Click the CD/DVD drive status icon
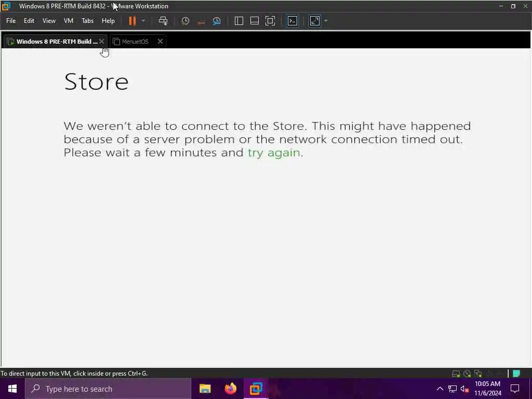Image resolution: width=532 pixels, height=399 pixels. (x=467, y=374)
